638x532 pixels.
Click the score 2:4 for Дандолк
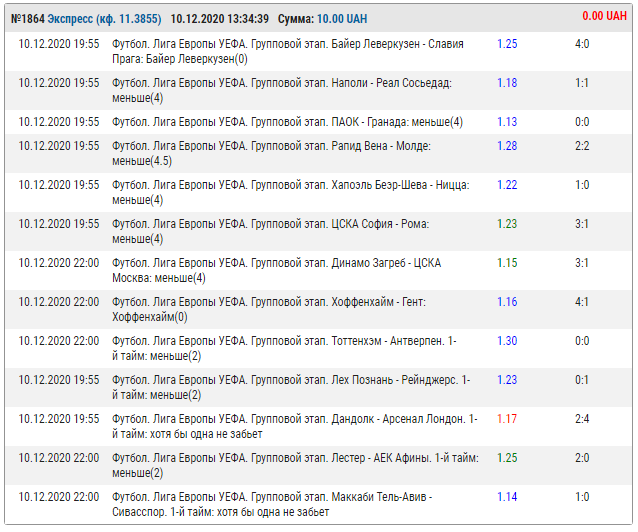click(x=582, y=418)
